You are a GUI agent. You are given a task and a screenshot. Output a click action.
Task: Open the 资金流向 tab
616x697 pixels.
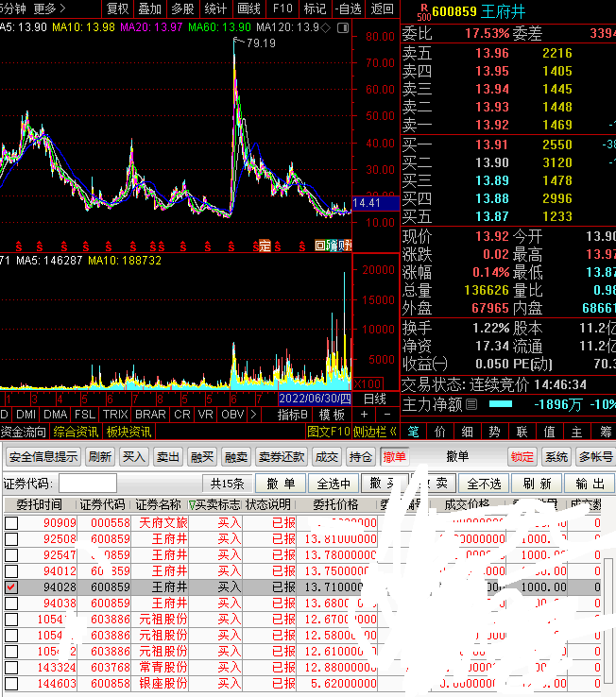tap(24, 432)
